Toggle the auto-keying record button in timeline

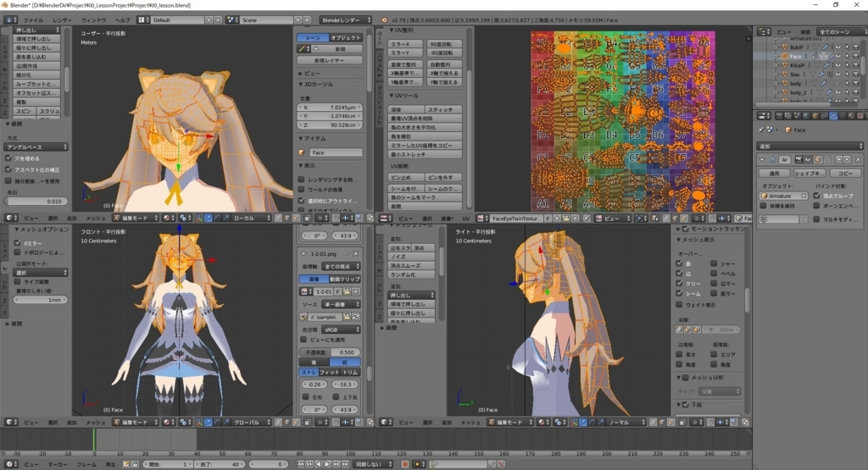[404, 464]
